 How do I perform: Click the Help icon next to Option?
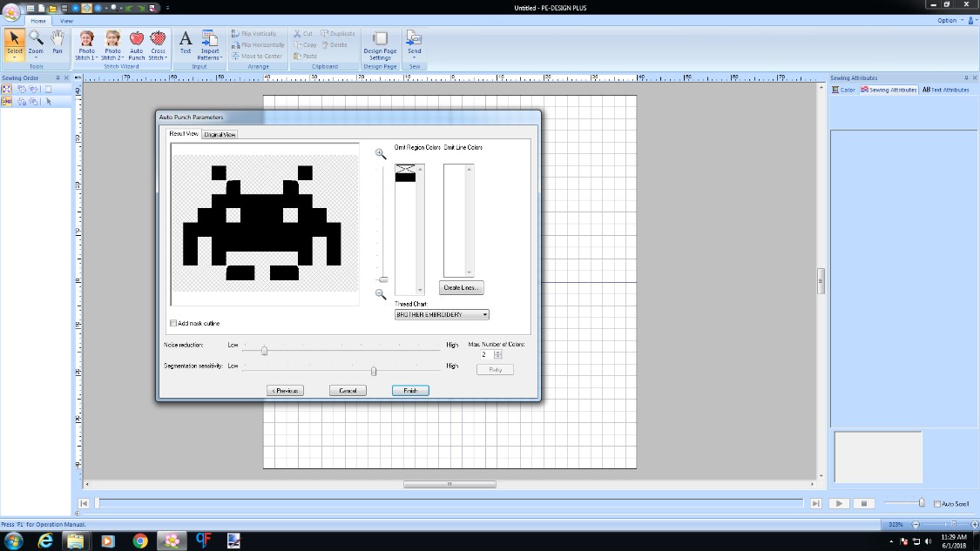971,21
